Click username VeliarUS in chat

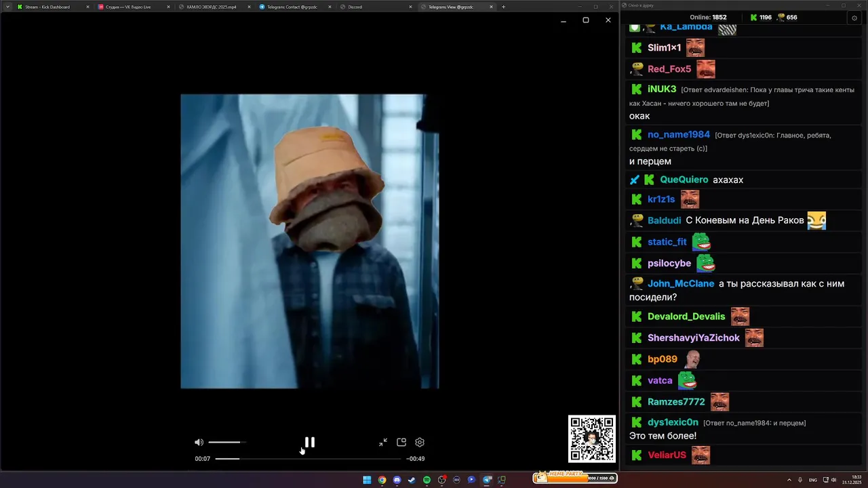(x=667, y=455)
